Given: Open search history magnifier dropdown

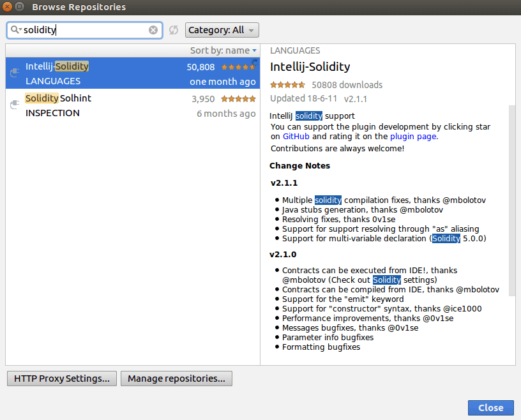Looking at the screenshot, I should click(x=15, y=30).
